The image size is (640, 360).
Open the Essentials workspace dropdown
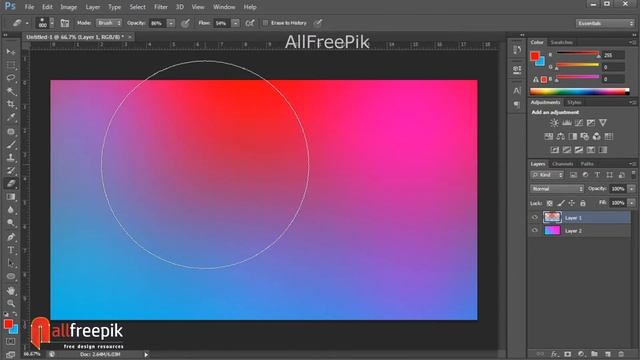[x=605, y=23]
